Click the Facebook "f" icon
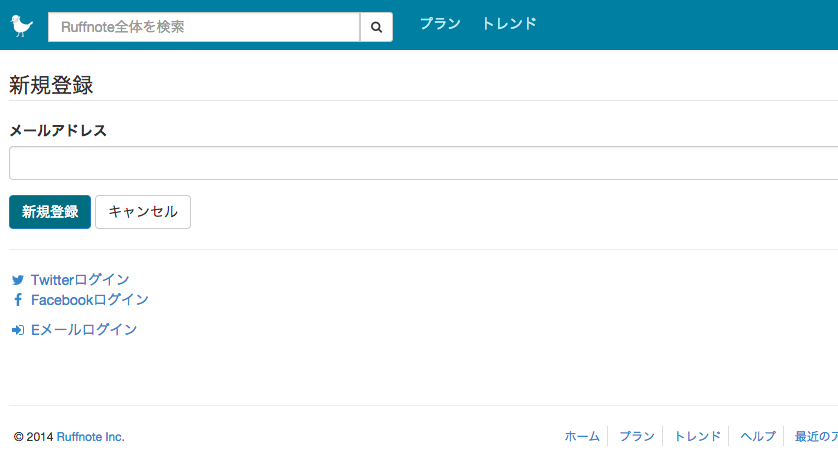The height and width of the screenshot is (467, 838). point(18,300)
